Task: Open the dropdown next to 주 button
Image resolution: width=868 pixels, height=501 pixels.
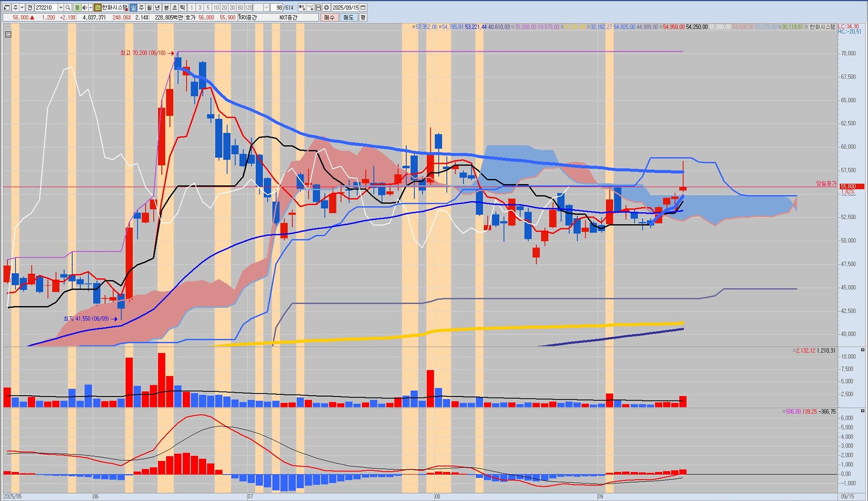Action: [22, 8]
